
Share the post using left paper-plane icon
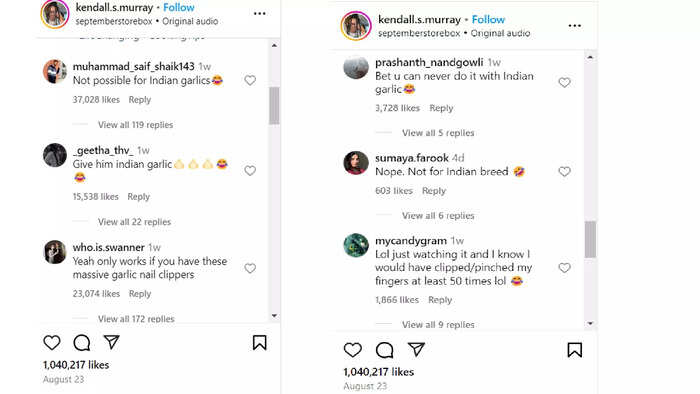111,342
